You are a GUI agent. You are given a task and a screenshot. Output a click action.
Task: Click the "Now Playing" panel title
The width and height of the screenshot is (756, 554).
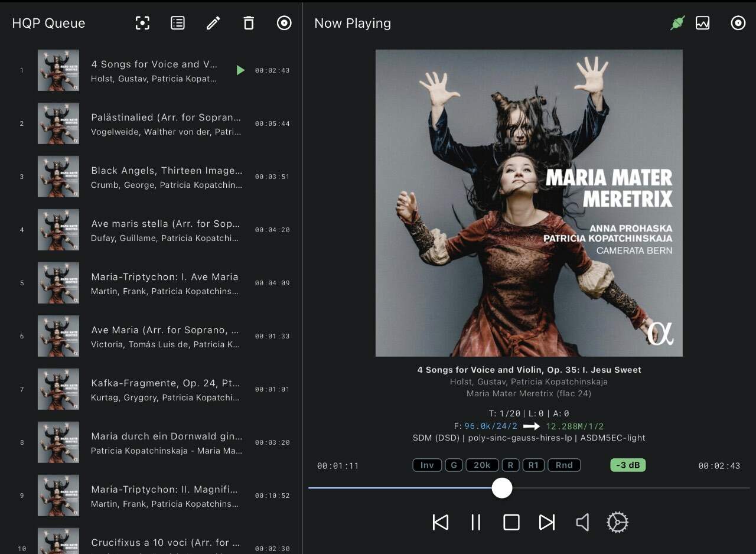(353, 23)
